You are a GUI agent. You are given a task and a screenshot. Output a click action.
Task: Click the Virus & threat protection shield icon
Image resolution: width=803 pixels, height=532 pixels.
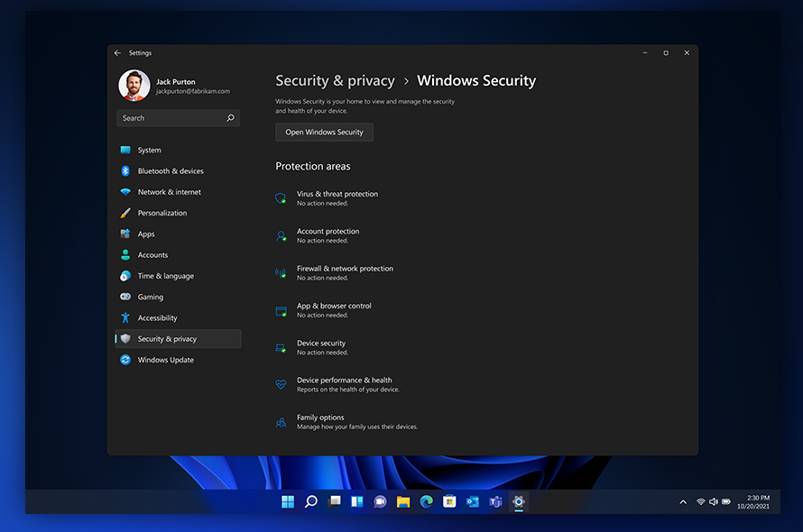[281, 198]
